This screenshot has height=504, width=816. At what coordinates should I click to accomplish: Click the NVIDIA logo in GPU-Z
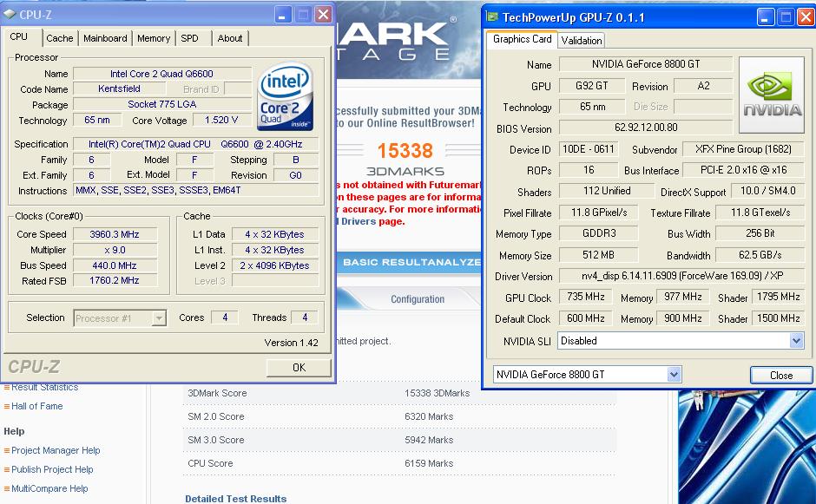(772, 95)
